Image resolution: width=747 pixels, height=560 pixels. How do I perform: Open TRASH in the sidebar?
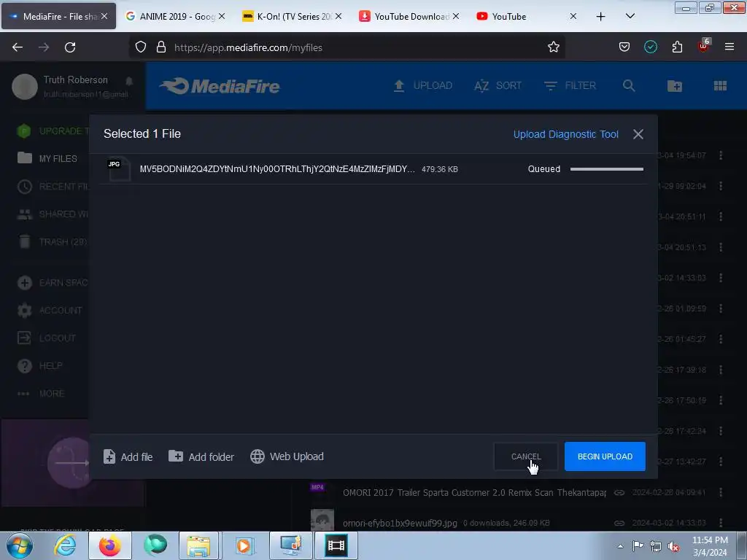pyautogui.click(x=53, y=242)
